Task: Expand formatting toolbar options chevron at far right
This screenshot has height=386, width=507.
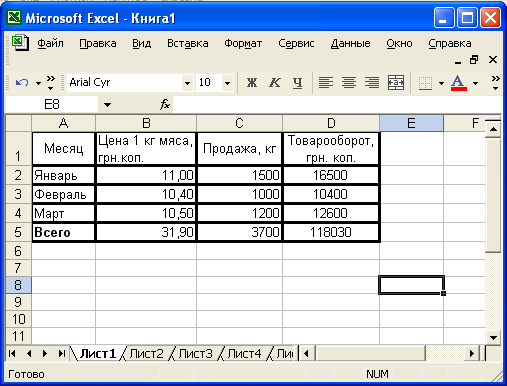Action: pos(496,83)
